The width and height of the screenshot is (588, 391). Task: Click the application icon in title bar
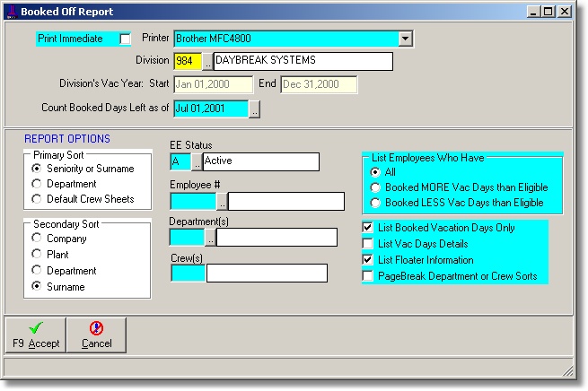pos(12,12)
